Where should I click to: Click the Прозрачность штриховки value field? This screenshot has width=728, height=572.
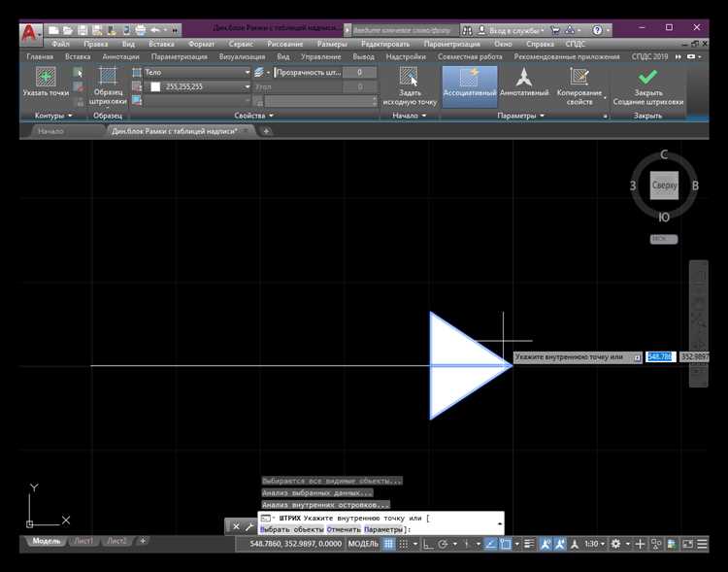pyautogui.click(x=360, y=73)
